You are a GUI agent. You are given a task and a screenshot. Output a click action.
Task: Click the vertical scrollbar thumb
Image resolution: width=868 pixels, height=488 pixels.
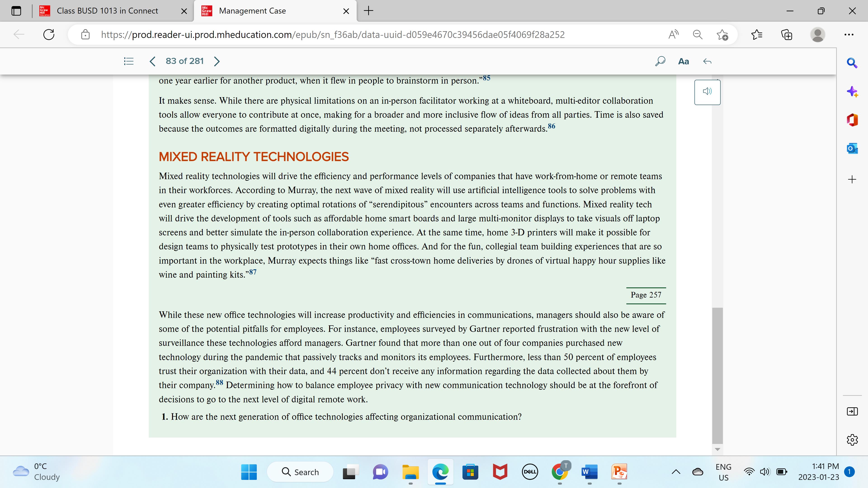point(717,375)
